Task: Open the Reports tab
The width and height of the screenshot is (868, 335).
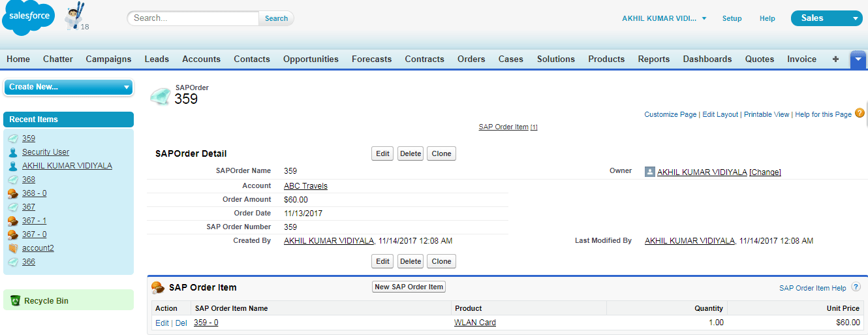Action: pyautogui.click(x=654, y=59)
